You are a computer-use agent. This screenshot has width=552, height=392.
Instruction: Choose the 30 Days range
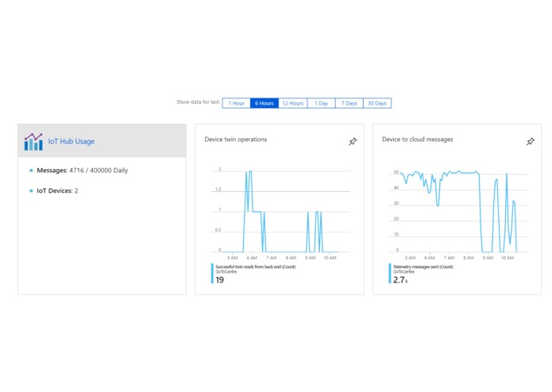pos(377,103)
